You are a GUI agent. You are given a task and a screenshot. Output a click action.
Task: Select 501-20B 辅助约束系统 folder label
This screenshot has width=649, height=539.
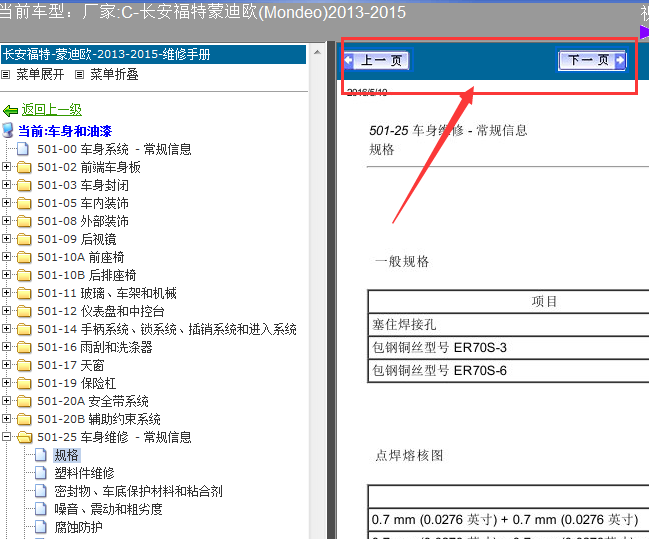tap(99, 419)
